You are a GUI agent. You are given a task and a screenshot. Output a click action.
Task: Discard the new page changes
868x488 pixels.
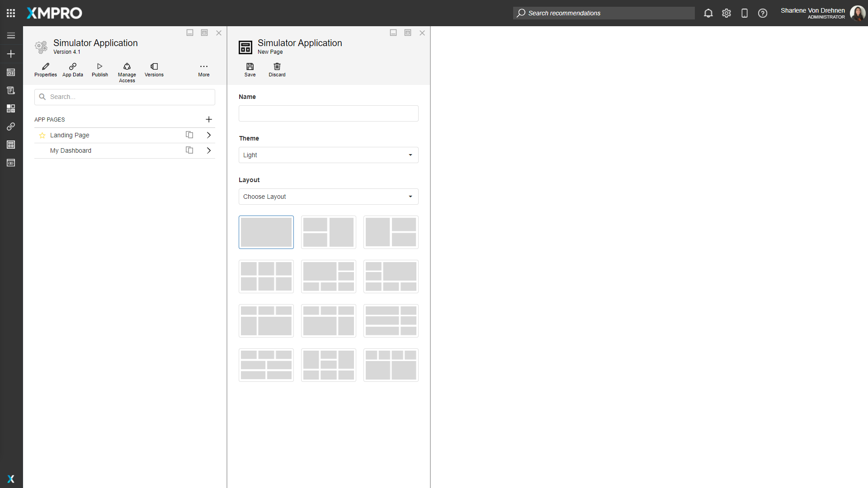(x=277, y=70)
